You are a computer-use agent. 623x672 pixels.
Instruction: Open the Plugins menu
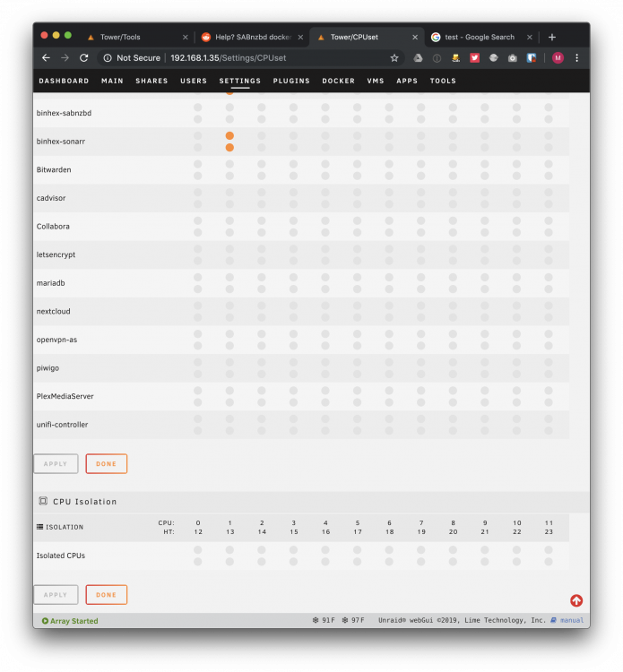291,81
